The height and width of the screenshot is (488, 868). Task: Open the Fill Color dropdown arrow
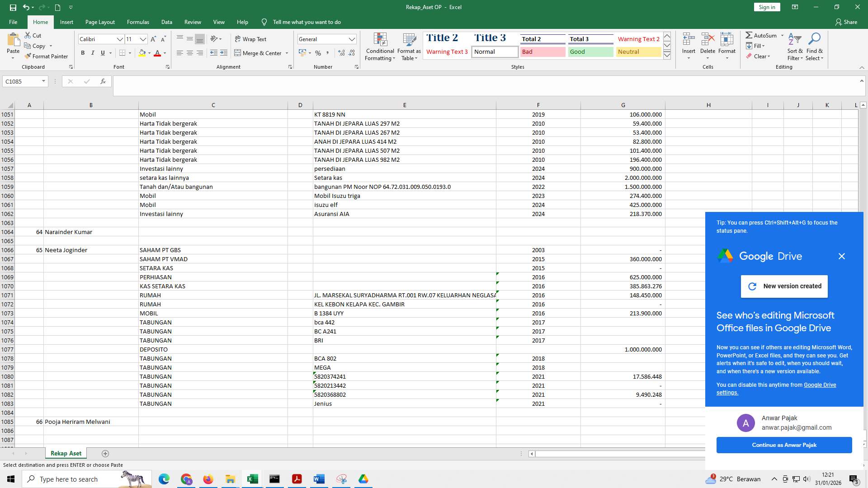[149, 53]
